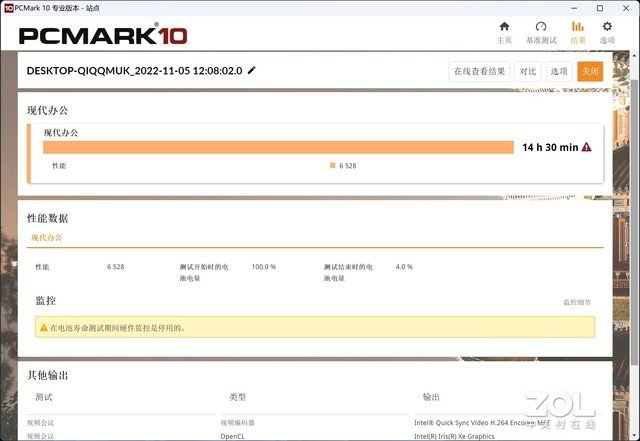Click the 选项 button beside 对比
The height and width of the screenshot is (441, 640).
click(559, 71)
